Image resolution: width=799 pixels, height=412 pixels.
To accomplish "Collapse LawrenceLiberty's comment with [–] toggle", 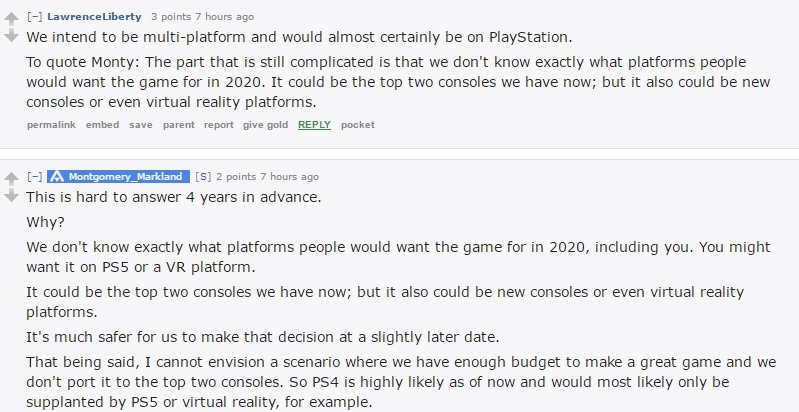I will 34,17.
